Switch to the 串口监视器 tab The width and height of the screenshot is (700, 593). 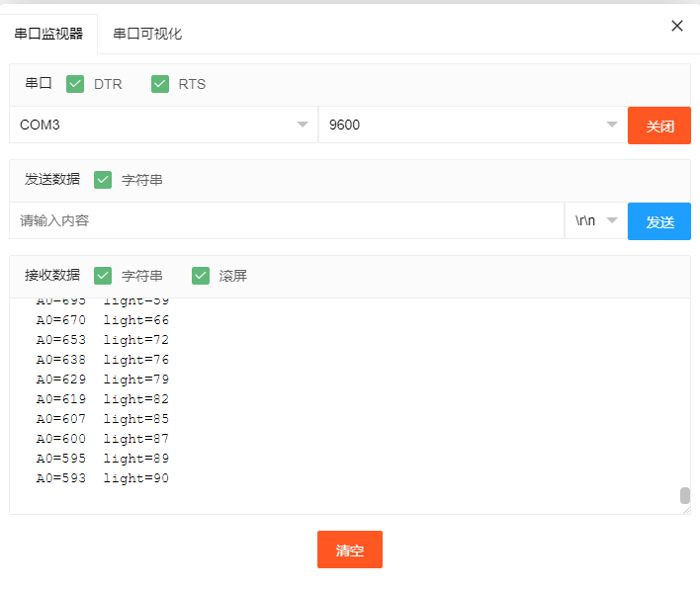[48, 34]
